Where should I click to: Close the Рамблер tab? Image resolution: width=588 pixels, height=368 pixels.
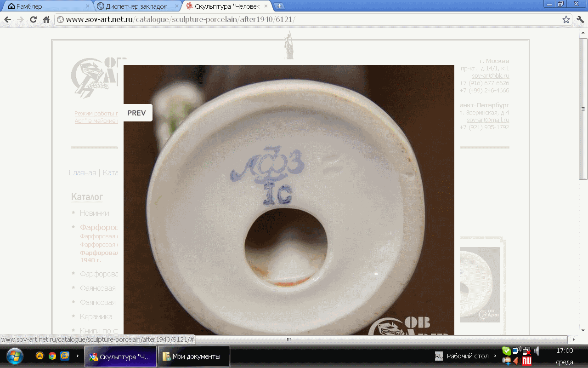[x=88, y=6]
